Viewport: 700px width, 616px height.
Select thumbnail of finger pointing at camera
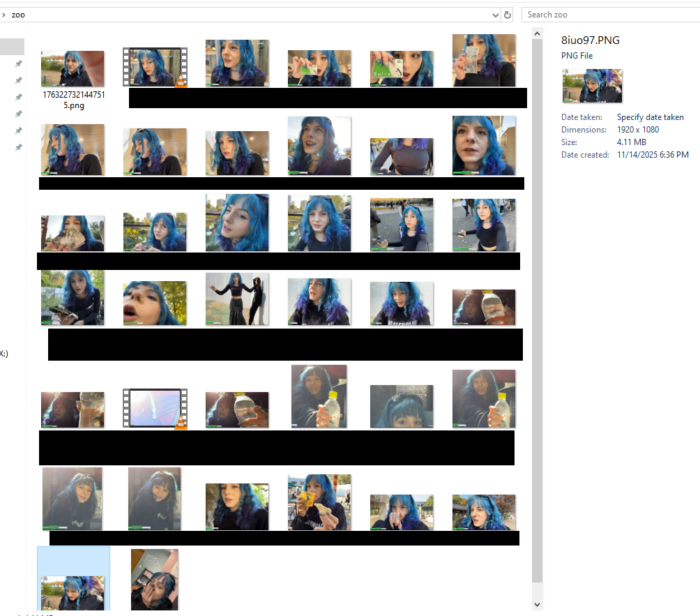click(x=402, y=512)
